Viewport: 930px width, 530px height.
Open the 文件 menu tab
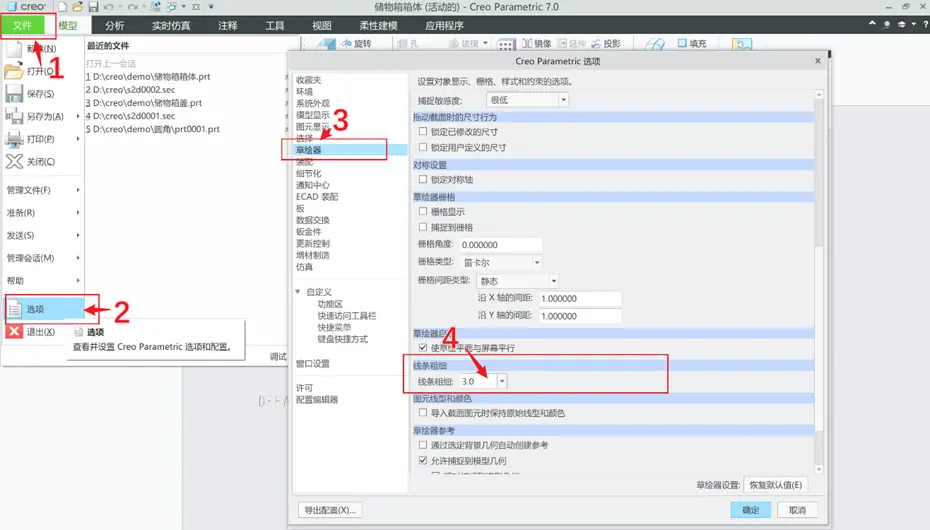[x=23, y=25]
